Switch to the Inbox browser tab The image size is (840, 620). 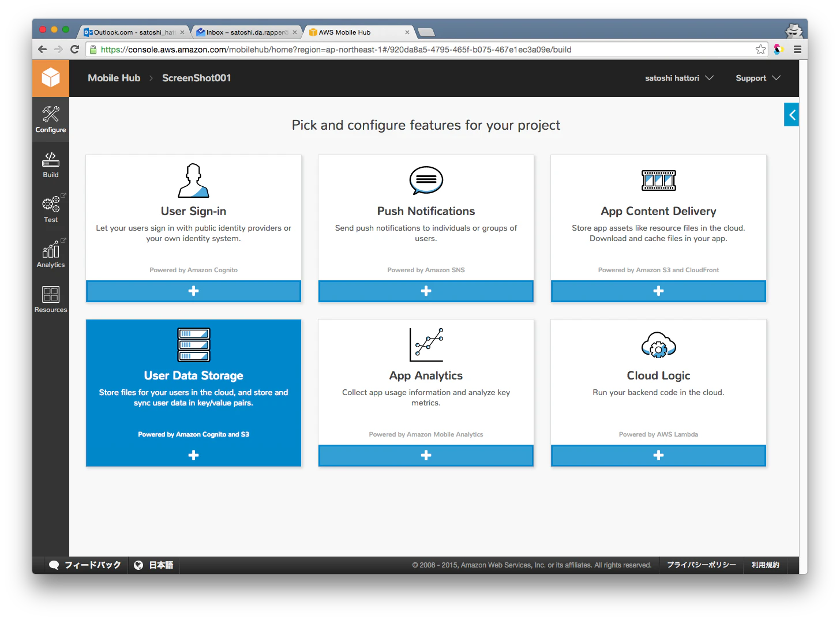(x=247, y=32)
